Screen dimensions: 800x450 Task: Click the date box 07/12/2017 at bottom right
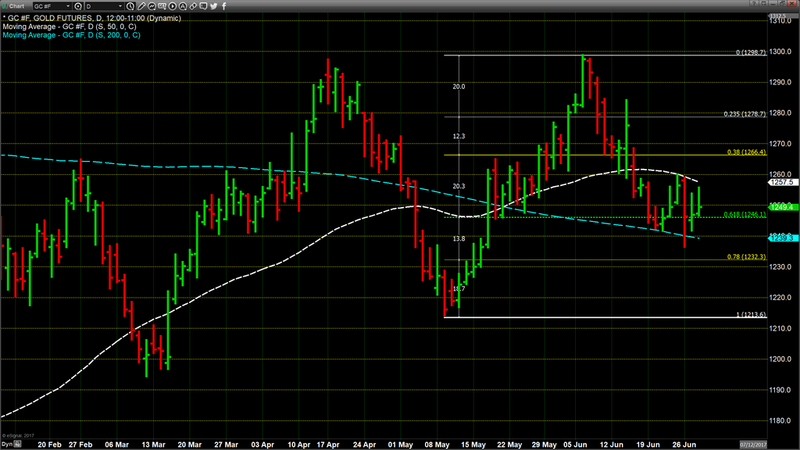[753, 444]
